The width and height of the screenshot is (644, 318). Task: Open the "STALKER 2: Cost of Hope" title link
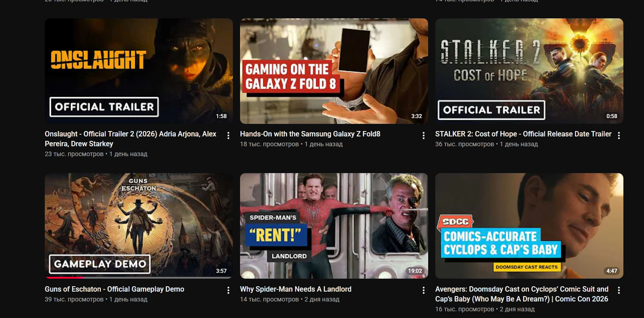click(x=523, y=134)
